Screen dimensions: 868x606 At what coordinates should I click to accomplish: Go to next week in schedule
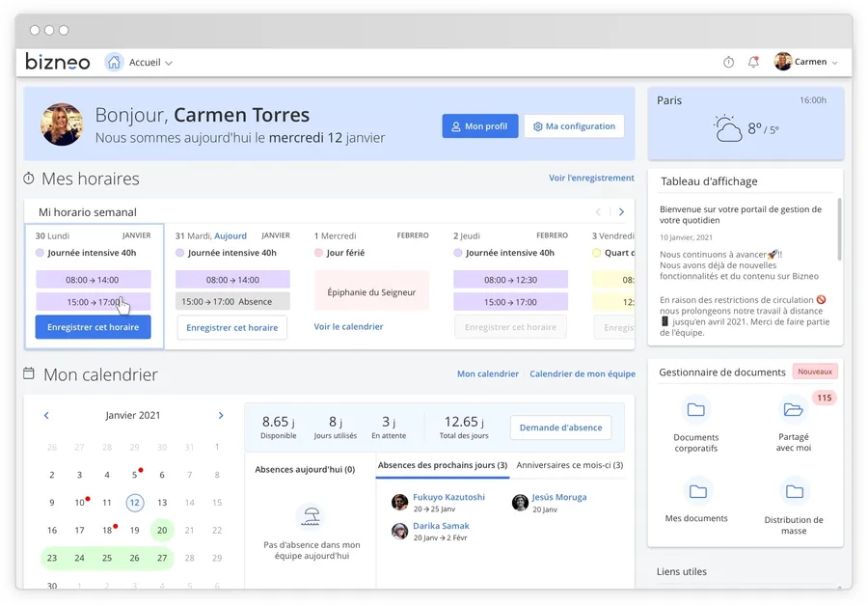click(x=621, y=212)
